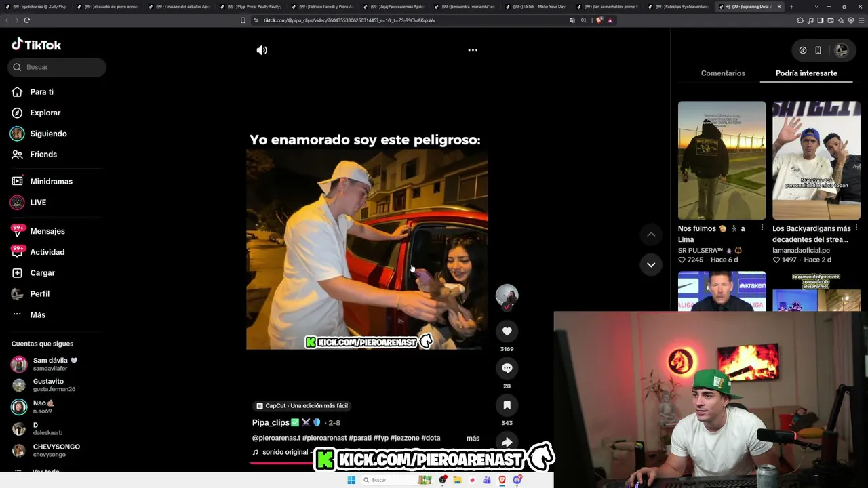Viewport: 868px width, 488px height.
Task: Open Minidramas in the sidebar
Action: tap(51, 182)
